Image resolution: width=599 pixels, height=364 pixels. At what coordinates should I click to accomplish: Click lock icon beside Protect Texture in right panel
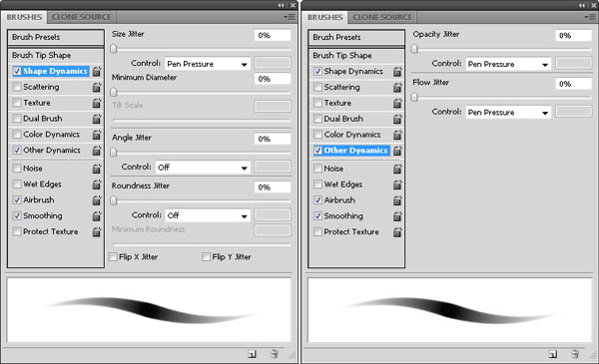pyautogui.click(x=397, y=232)
